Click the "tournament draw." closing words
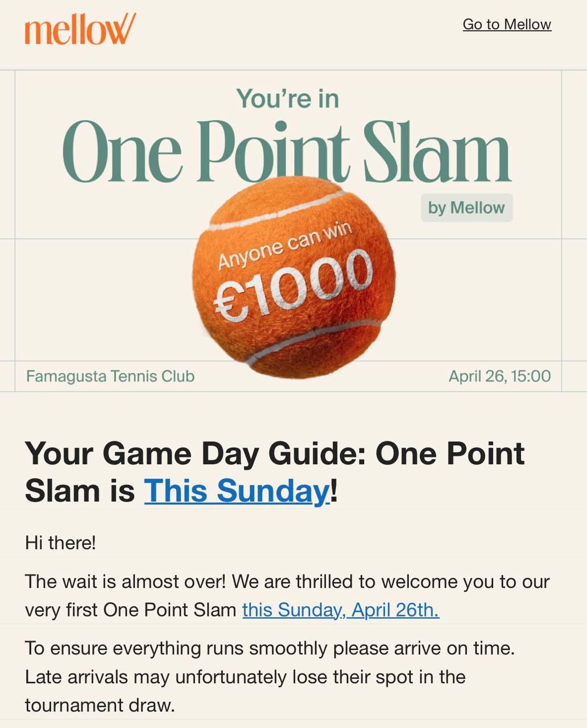 point(100,705)
